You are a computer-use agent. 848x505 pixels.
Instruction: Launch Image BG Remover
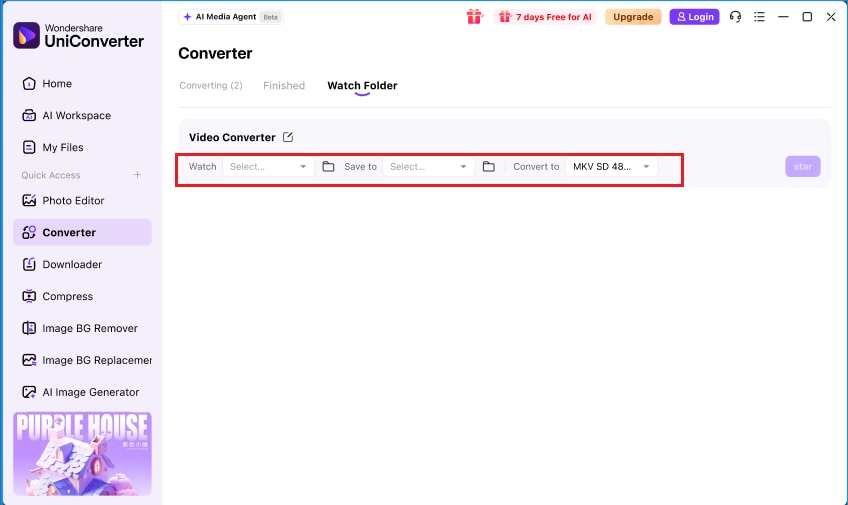(80, 328)
